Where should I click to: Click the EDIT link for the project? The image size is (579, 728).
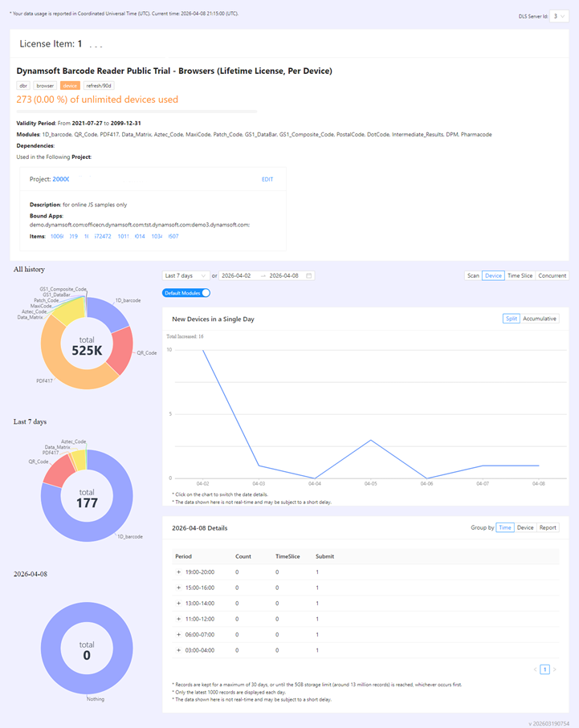[267, 179]
